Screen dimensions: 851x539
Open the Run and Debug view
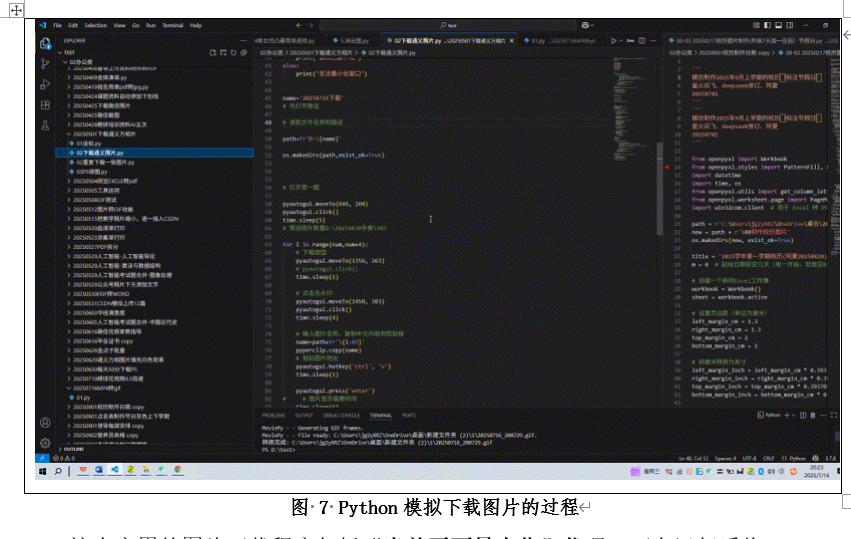click(x=45, y=84)
